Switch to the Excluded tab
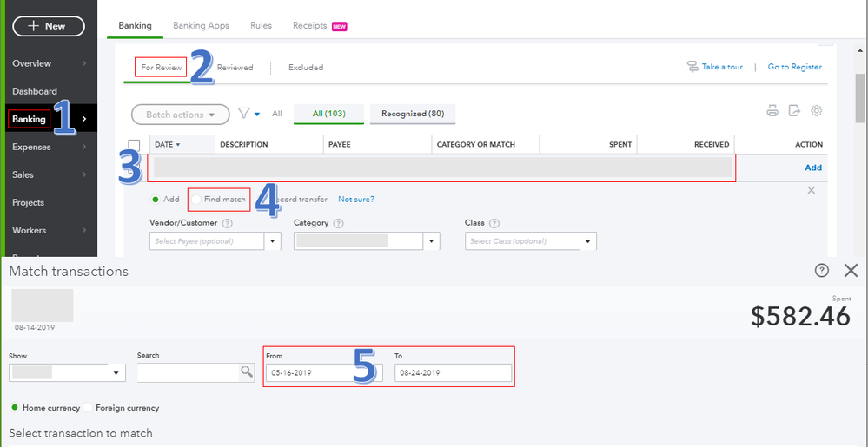The height and width of the screenshot is (447, 868). point(306,68)
